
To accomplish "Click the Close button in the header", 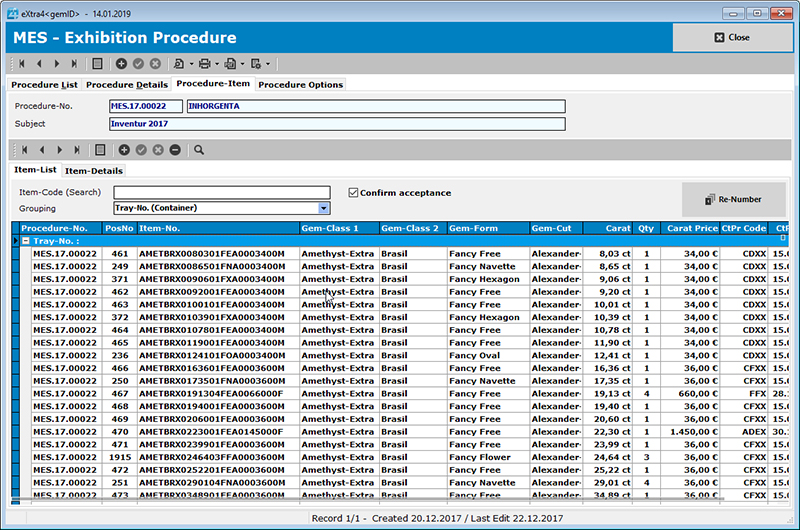I will [732, 37].
